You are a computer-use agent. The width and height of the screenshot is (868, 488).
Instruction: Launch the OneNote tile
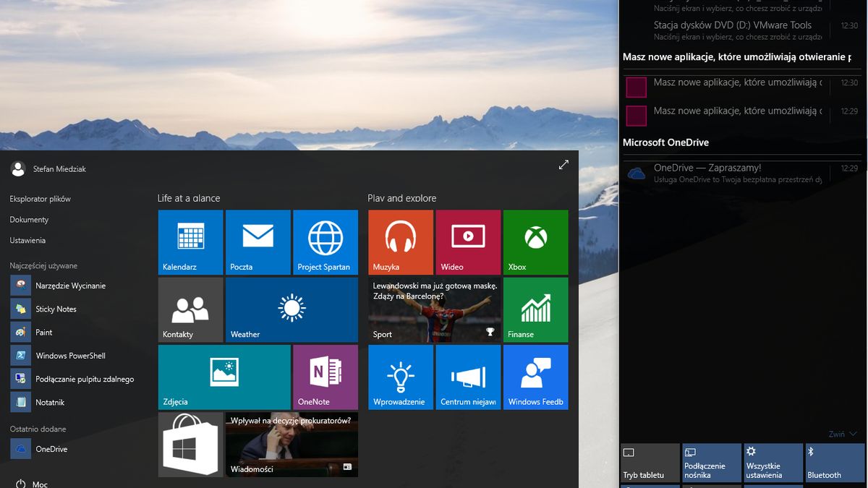[325, 377]
